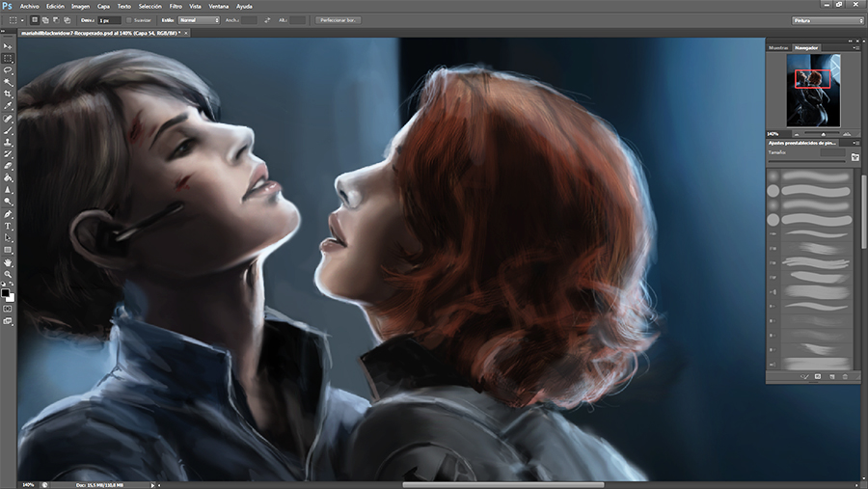This screenshot has height=489, width=868.
Task: Swap width and height values
Action: [267, 20]
